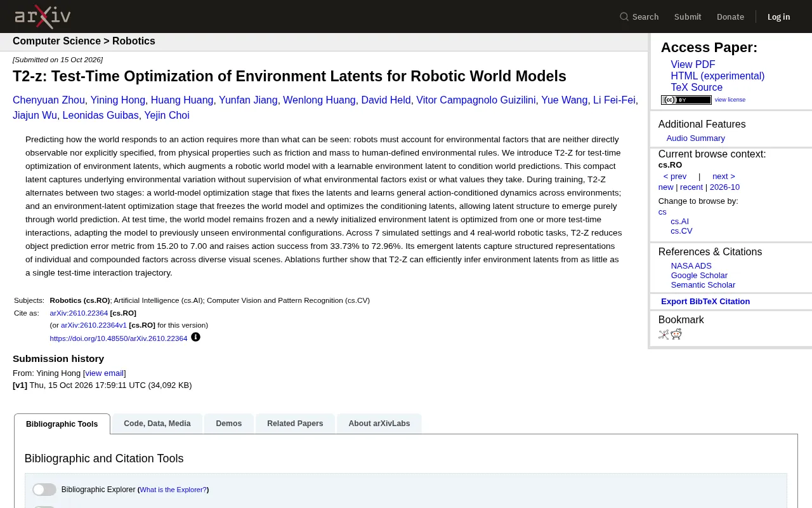Open View PDF link

693,65
